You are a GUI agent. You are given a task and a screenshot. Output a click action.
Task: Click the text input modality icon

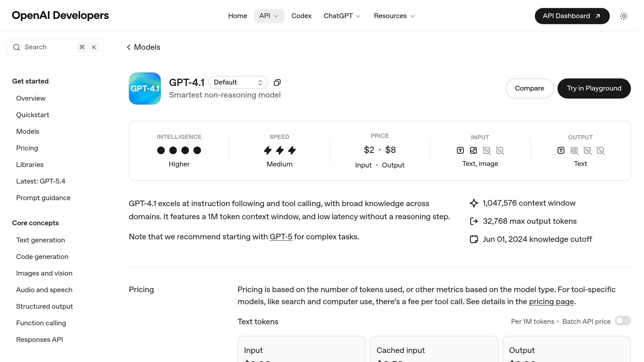[460, 151]
